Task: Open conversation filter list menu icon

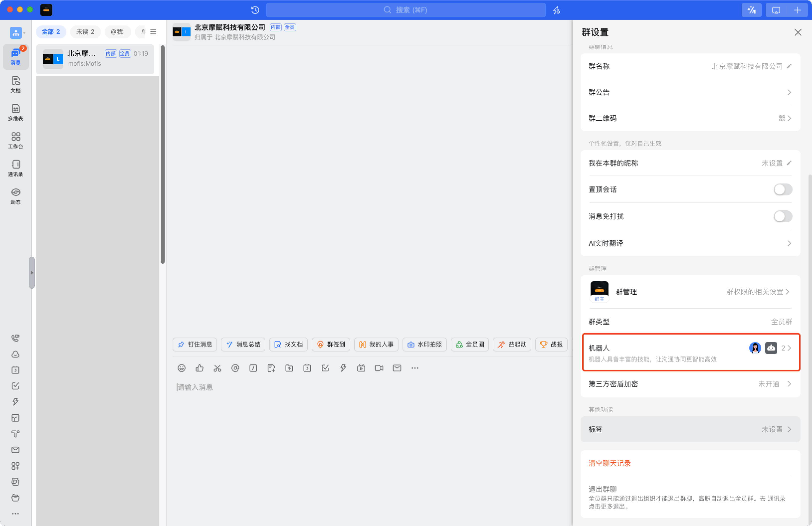Action: tap(153, 32)
